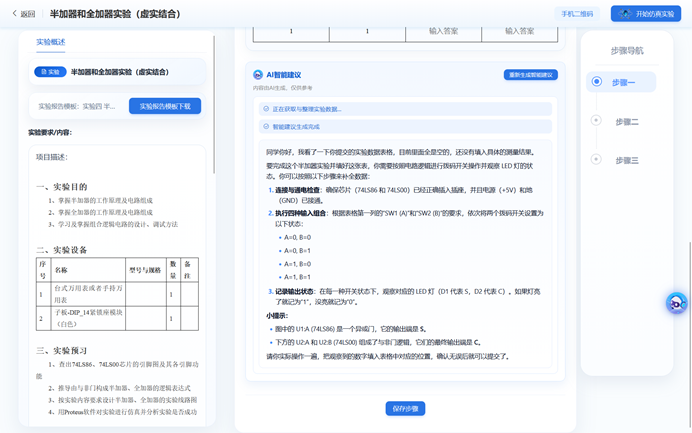Click table cell 子板-DIP_14紧锁座模块

tap(88, 318)
